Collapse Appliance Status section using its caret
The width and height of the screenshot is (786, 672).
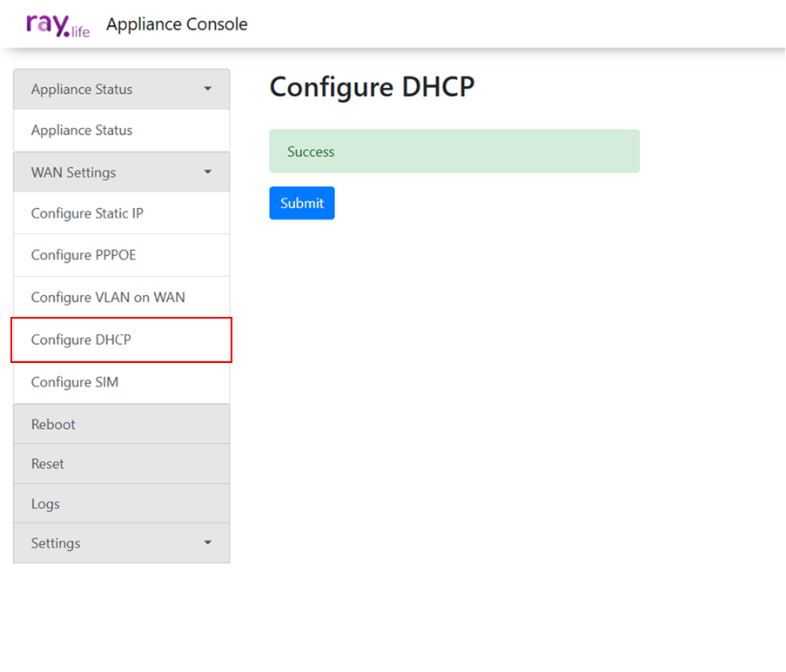(207, 89)
